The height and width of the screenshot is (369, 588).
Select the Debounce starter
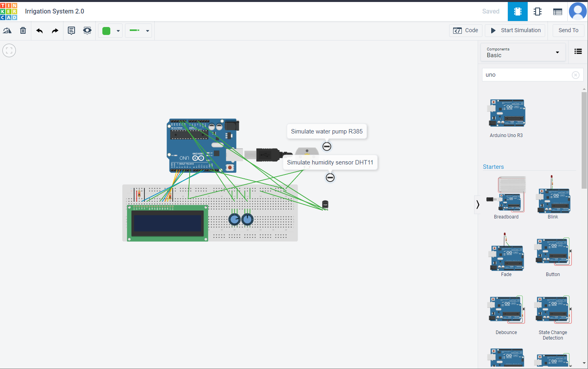(x=507, y=315)
